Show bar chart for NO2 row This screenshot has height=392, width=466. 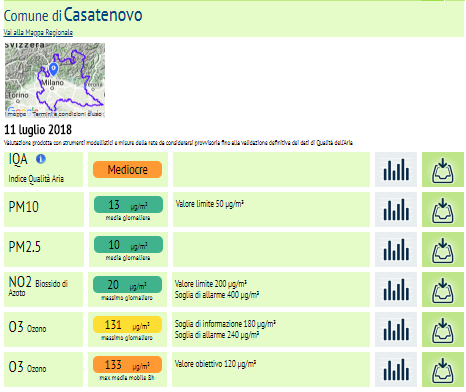click(396, 290)
